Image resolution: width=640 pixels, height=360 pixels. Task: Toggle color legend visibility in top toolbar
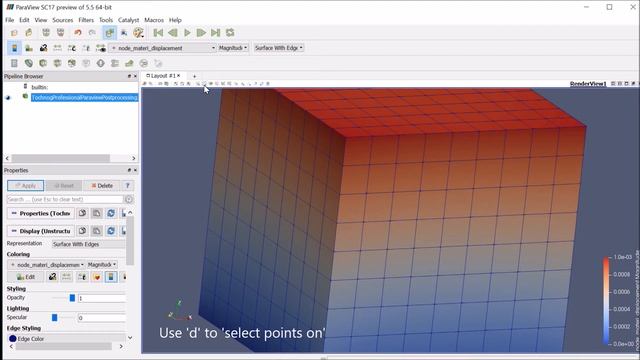[14, 48]
